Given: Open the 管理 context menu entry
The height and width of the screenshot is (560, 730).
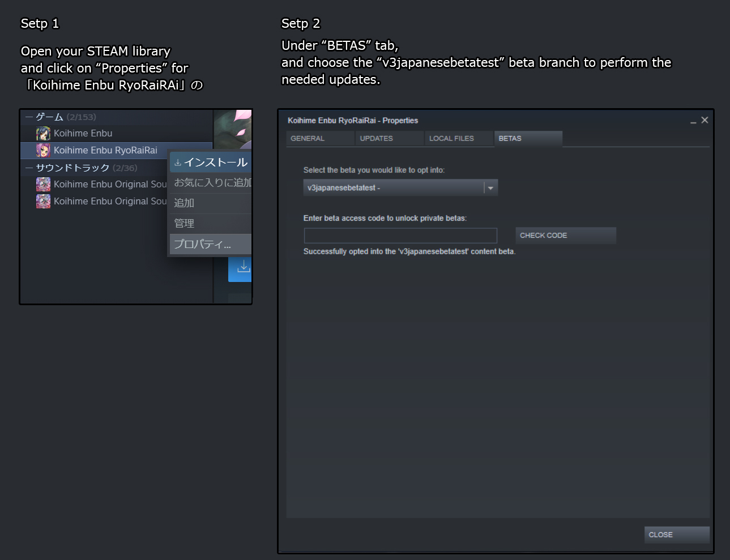Looking at the screenshot, I should (x=210, y=224).
